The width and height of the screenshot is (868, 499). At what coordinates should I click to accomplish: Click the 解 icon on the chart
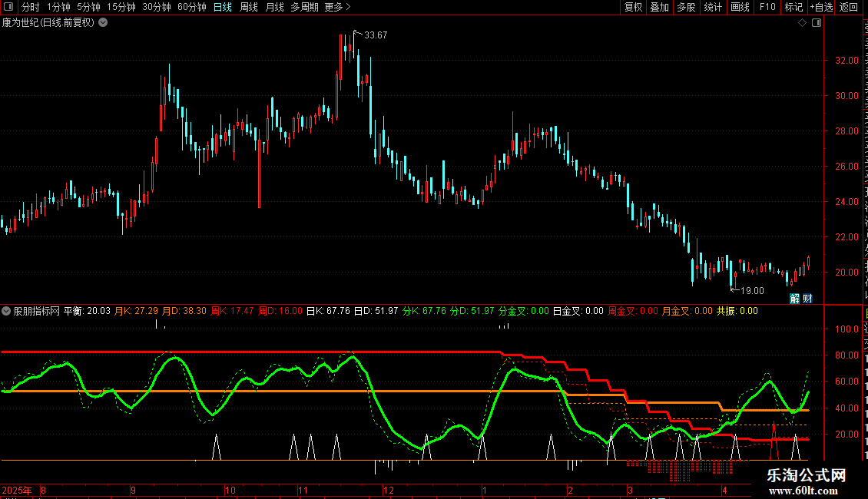click(795, 299)
